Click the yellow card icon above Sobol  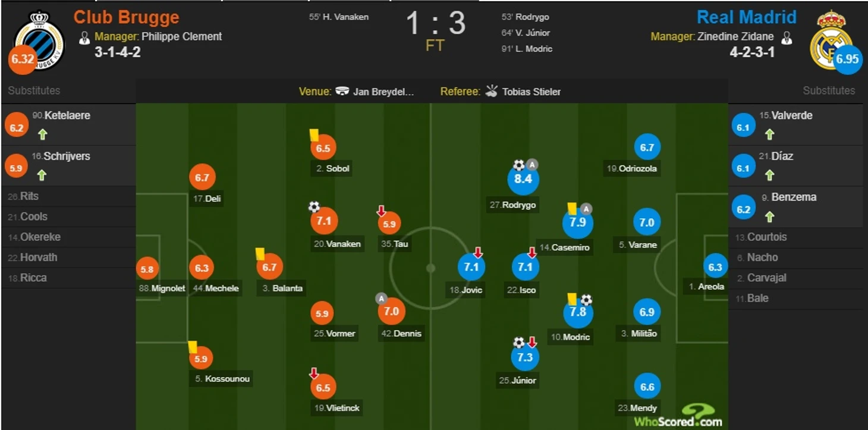314,136
